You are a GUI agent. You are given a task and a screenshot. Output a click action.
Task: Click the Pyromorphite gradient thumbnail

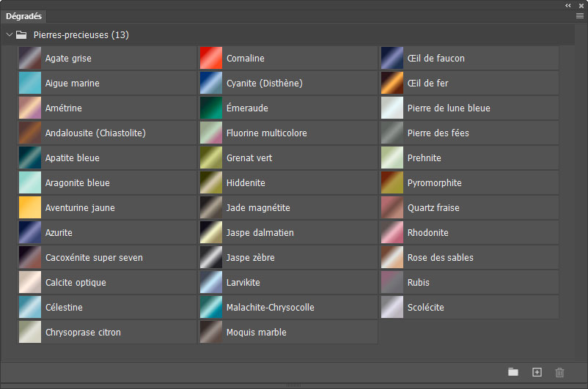click(x=392, y=183)
